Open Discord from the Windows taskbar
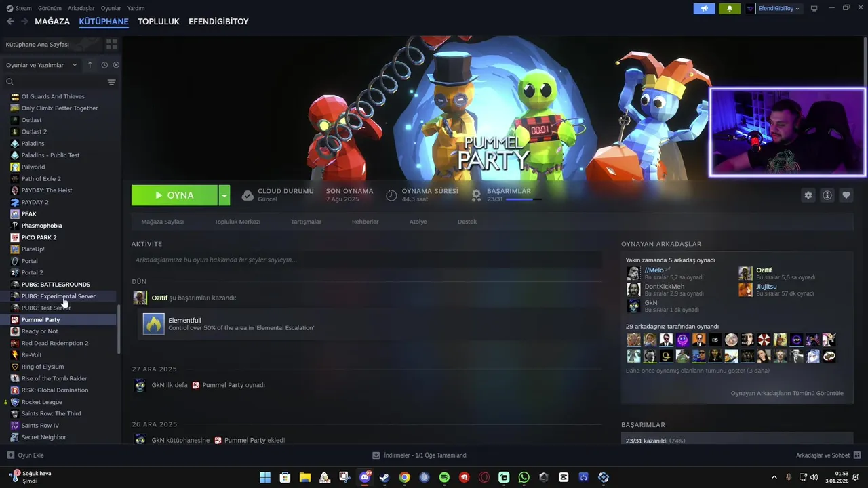868x488 pixels. [x=365, y=477]
